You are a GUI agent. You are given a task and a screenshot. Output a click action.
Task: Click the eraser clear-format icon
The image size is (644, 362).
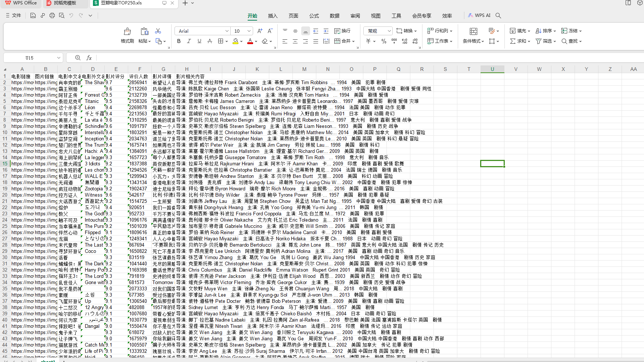point(265,41)
